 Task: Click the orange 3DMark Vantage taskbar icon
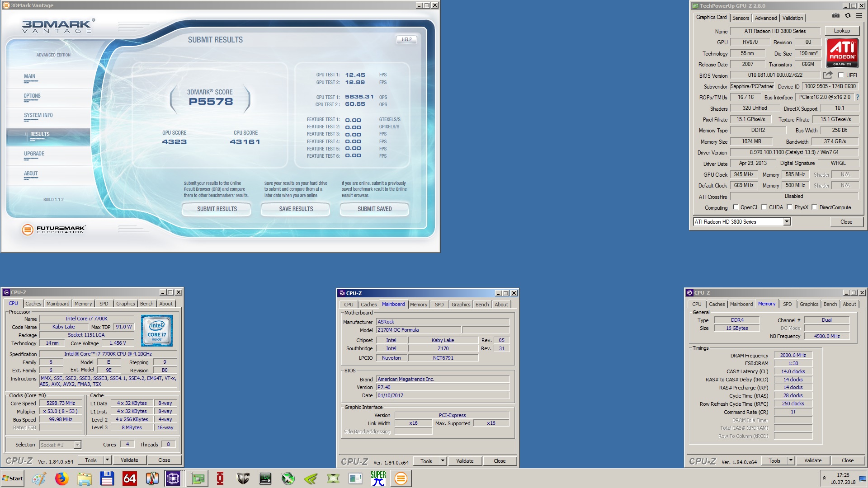(401, 479)
